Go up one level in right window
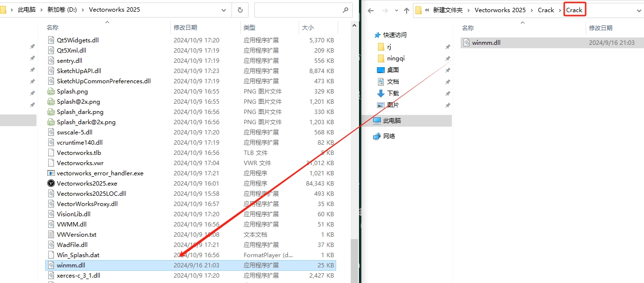Viewport: 644px width, 283px height. coord(406,10)
